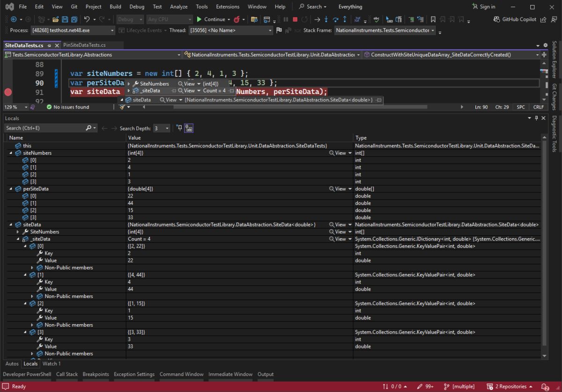Click the Step Out icon
Image resolution: width=562 pixels, height=392 pixels.
pyautogui.click(x=345, y=19)
